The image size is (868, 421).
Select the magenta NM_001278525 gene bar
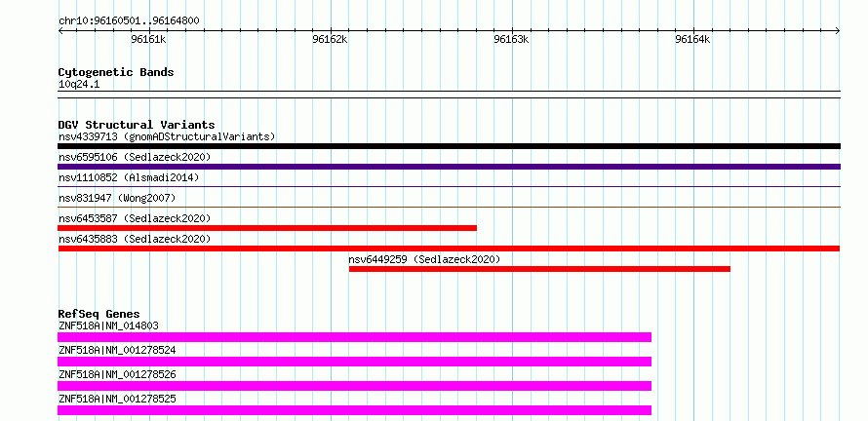coord(354,410)
